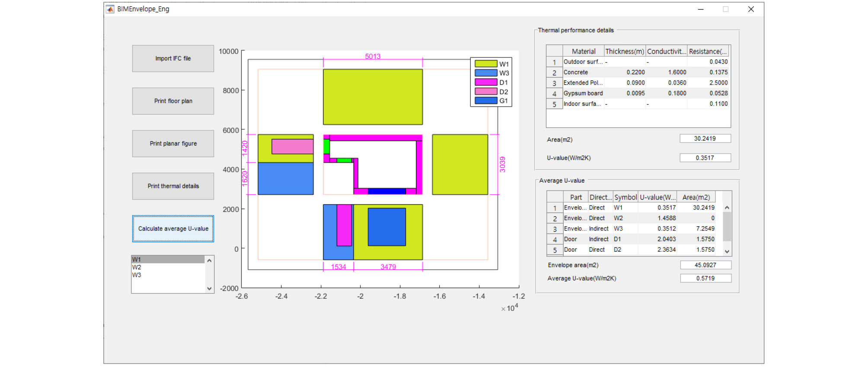Select W1 in the wall list

coord(168,259)
